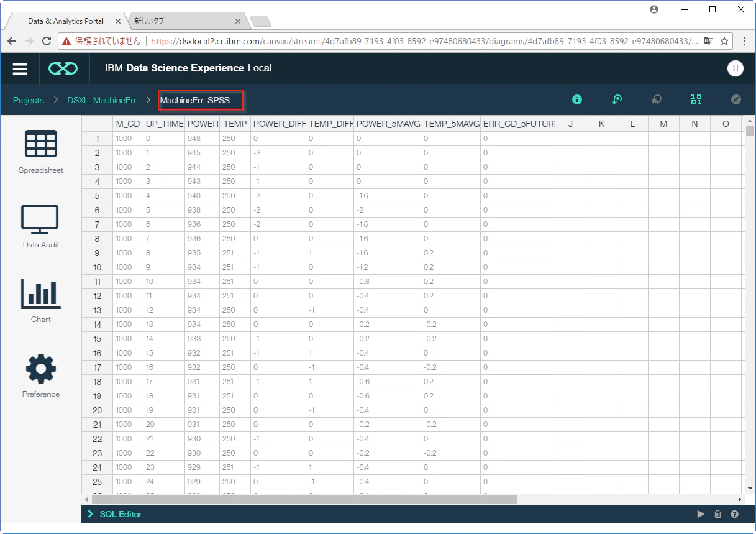The image size is (756, 534).
Task: Expand the SQL Editor panel
Action: (115, 514)
